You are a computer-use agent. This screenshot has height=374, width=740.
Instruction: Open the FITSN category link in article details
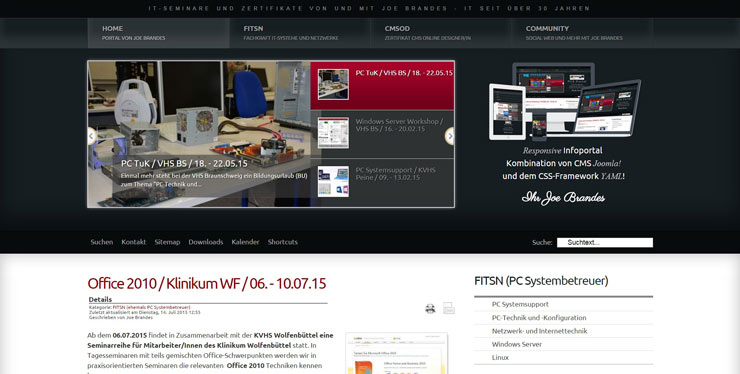[x=151, y=307]
